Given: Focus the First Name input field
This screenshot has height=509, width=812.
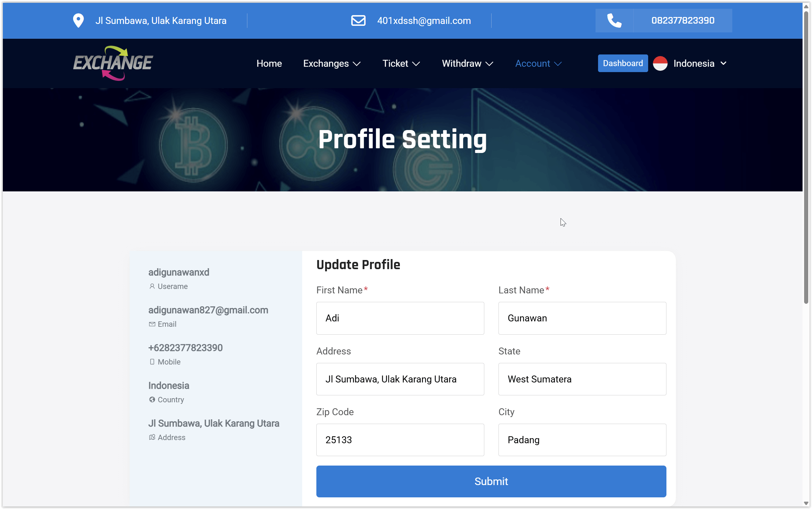Looking at the screenshot, I should tap(400, 318).
